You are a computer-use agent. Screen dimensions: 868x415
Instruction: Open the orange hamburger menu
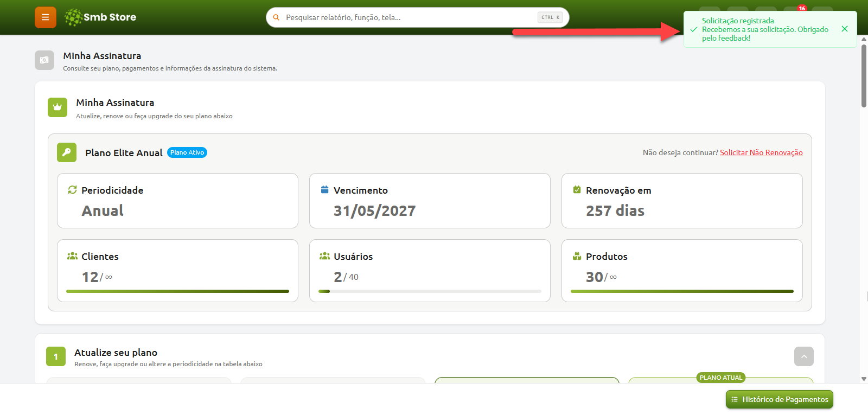tap(46, 17)
